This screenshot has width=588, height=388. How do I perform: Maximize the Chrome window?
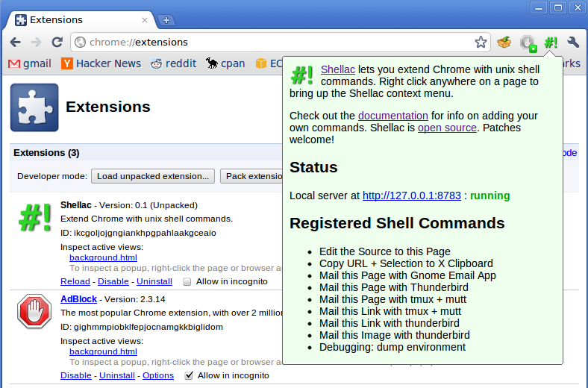click(558, 8)
